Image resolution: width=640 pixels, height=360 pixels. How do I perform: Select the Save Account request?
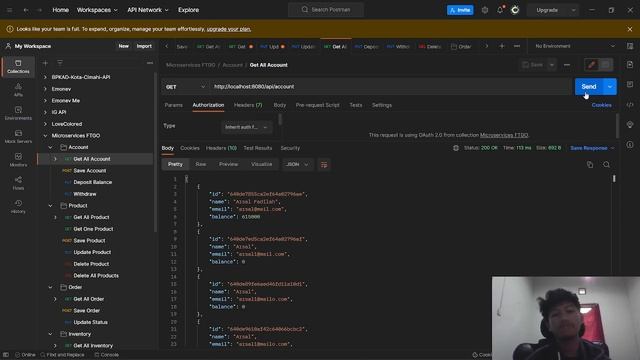point(90,171)
